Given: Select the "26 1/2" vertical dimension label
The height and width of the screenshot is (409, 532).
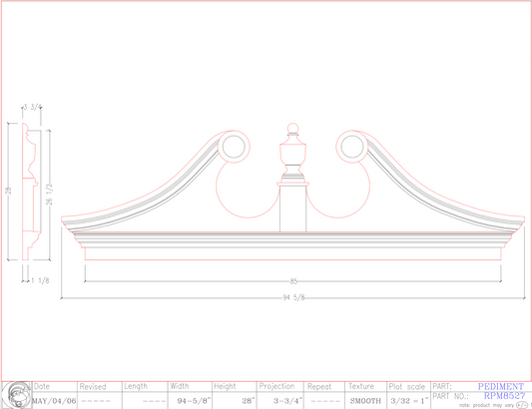Looking at the screenshot, I should point(49,195).
